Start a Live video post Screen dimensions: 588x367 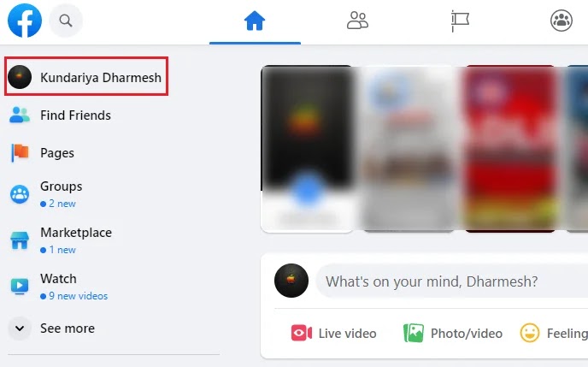(x=334, y=334)
